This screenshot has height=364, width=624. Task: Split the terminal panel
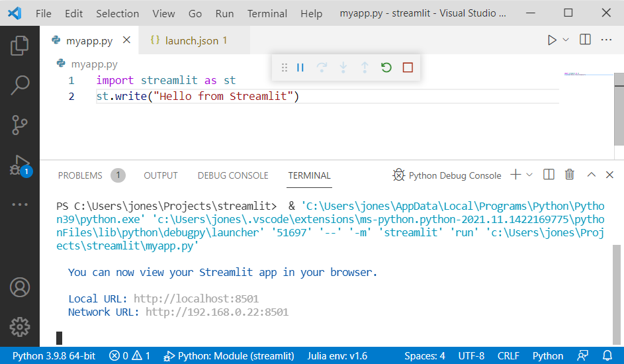[549, 175]
